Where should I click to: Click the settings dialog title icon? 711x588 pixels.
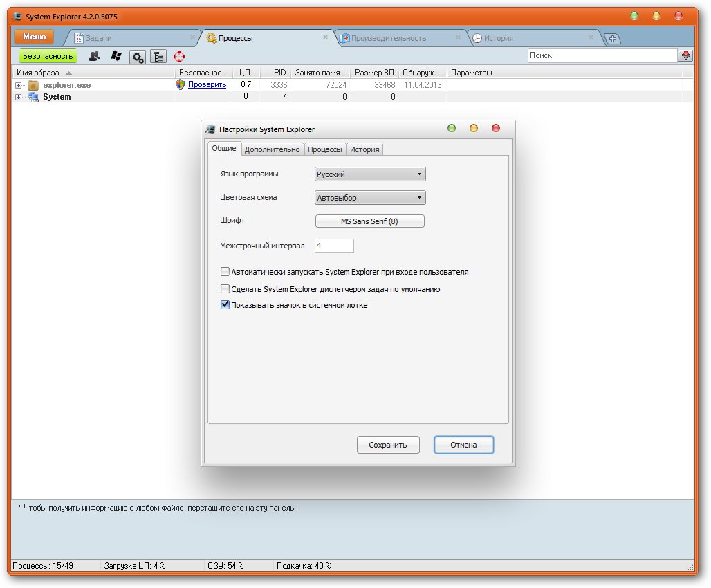click(x=210, y=129)
